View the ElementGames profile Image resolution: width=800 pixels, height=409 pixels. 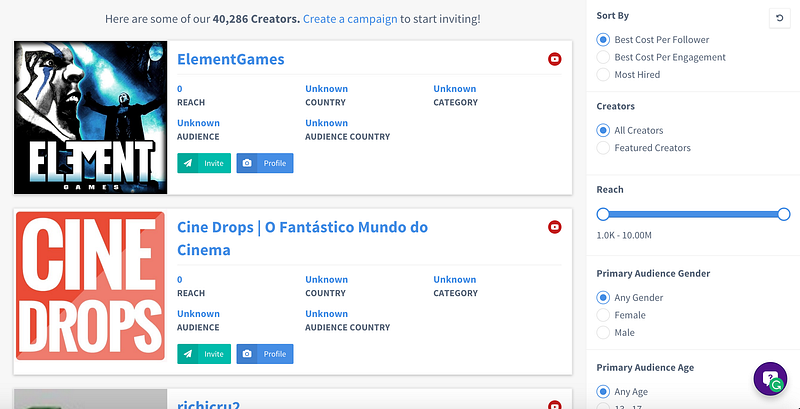point(265,163)
